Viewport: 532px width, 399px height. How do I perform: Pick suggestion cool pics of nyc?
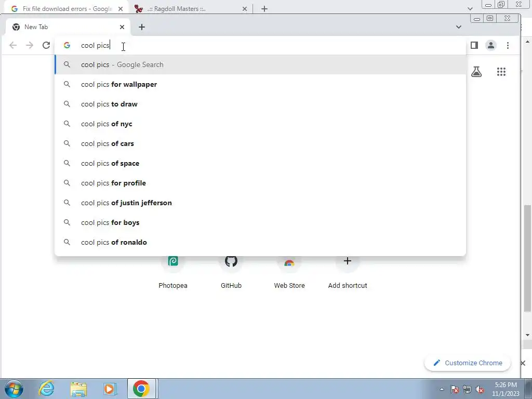pos(260,124)
